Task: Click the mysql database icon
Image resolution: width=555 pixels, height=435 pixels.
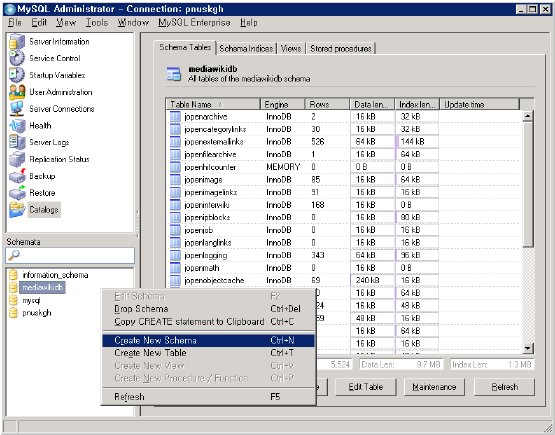Action: tap(13, 301)
